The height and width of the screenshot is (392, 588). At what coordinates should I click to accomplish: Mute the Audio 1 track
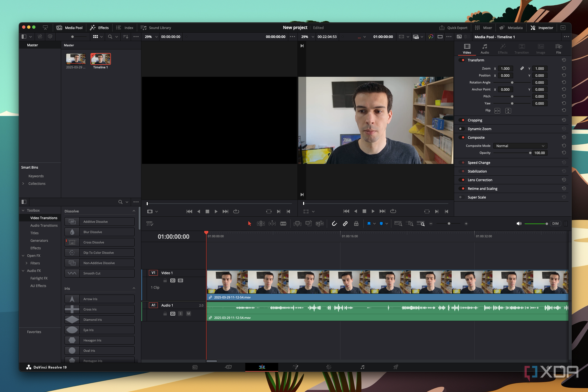(189, 314)
